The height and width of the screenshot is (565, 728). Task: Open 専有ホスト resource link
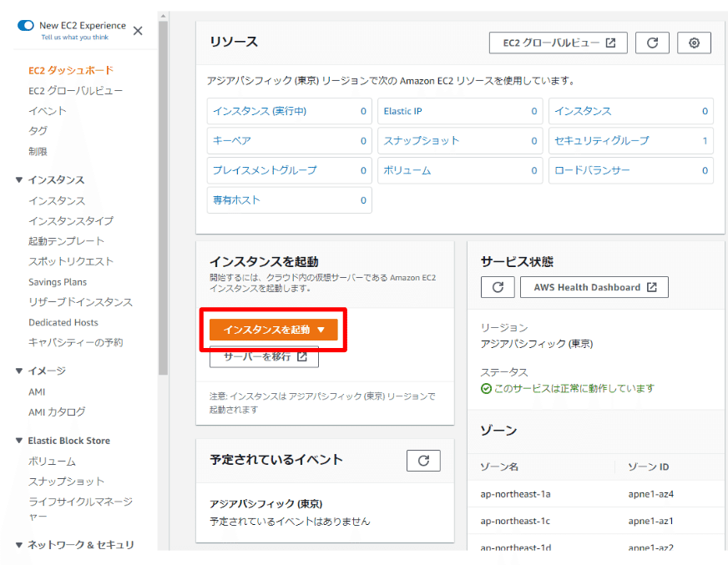coord(236,200)
